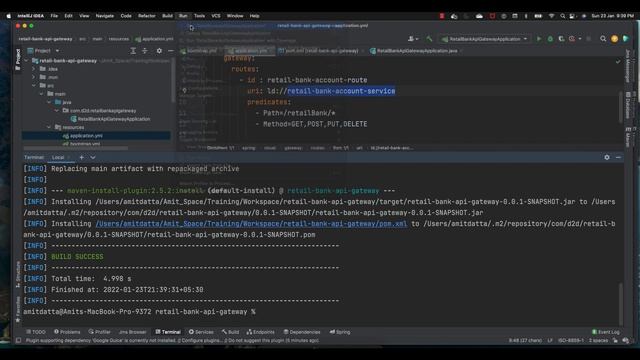The height and width of the screenshot is (360, 640).
Task: Open the Run menu
Action: pos(183,16)
